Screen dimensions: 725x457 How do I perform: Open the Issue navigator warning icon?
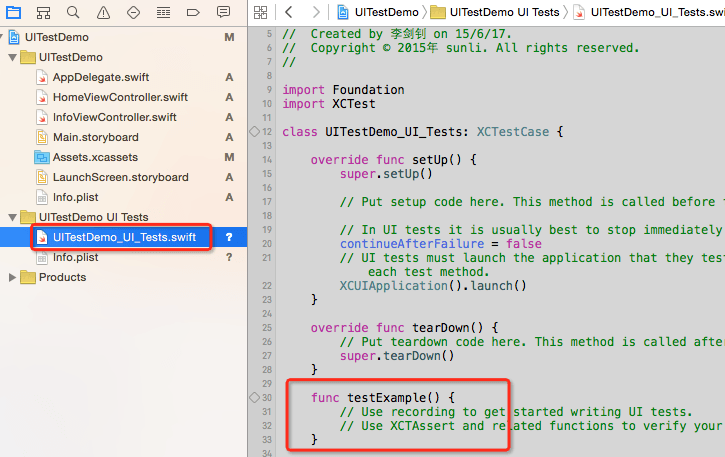click(103, 12)
